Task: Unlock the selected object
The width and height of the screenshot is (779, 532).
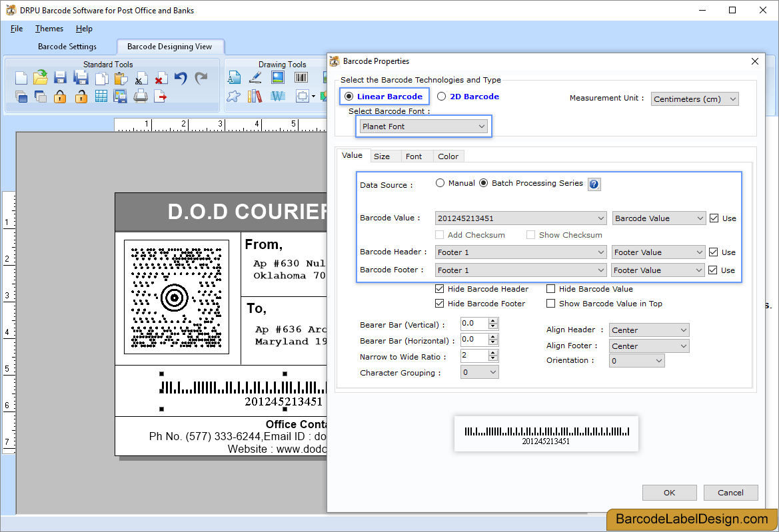Action: click(x=81, y=97)
